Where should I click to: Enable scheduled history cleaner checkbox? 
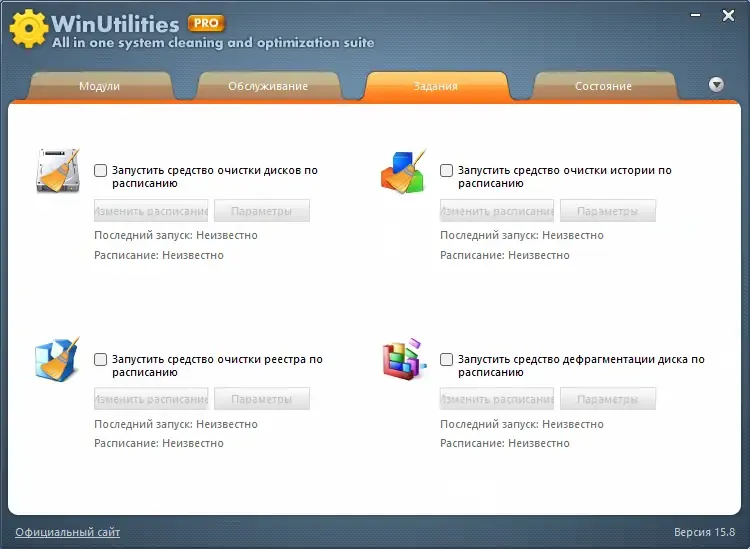tap(446, 170)
